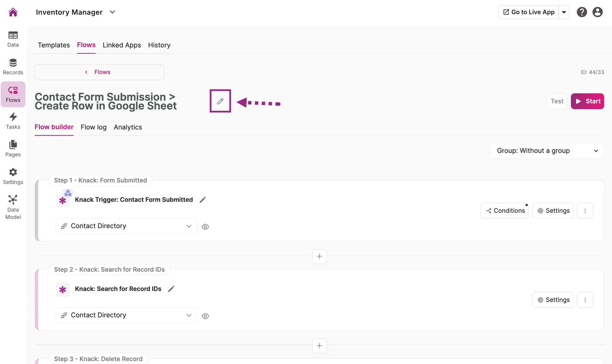Viewport: 612px width, 364px height.
Task: Open Records from the left sidebar
Action: tap(13, 67)
